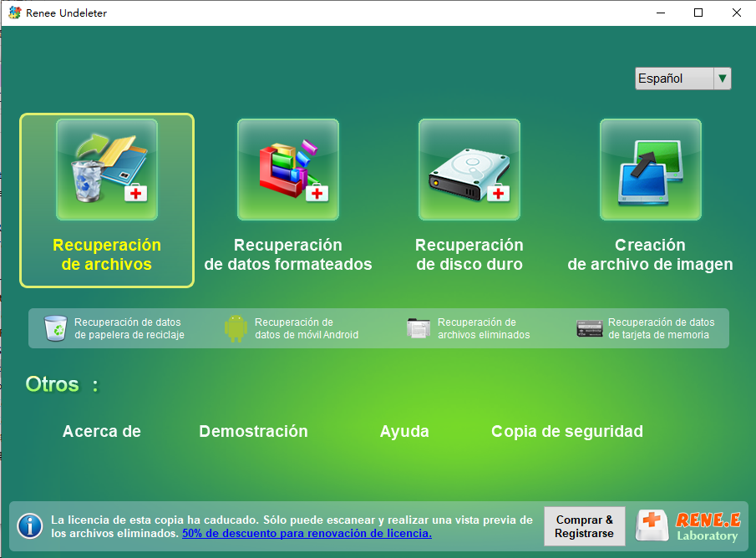The height and width of the screenshot is (558, 756).
Task: Maximize the Renee Undeleter window
Action: 698,13
